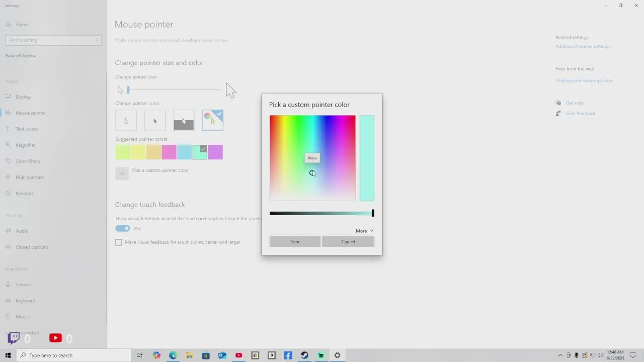Viewport: 644px width, 362px height.
Task: Open Facebook from the taskbar
Action: (x=288, y=355)
